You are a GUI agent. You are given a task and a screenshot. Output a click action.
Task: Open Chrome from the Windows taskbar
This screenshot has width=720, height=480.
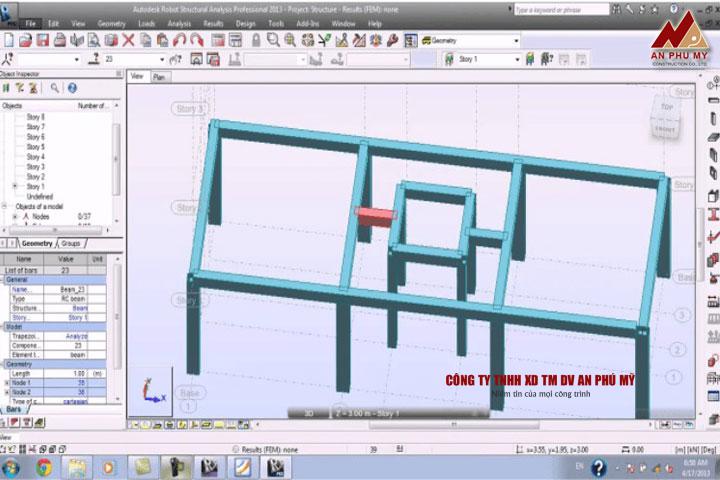pos(44,467)
